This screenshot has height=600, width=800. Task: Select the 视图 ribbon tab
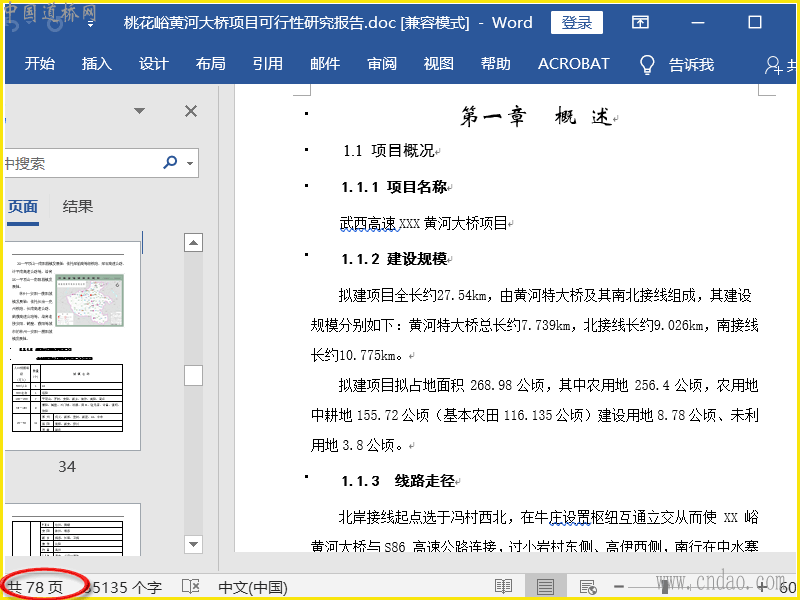tap(439, 64)
